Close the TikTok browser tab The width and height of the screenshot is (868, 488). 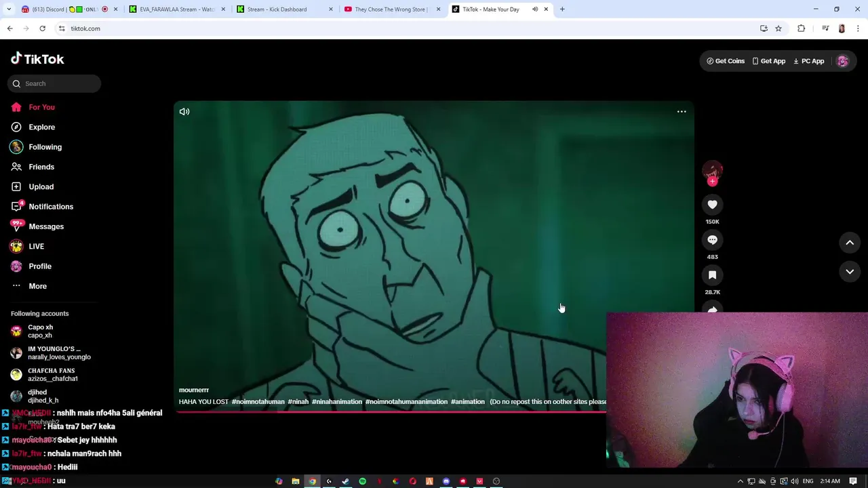(x=546, y=9)
